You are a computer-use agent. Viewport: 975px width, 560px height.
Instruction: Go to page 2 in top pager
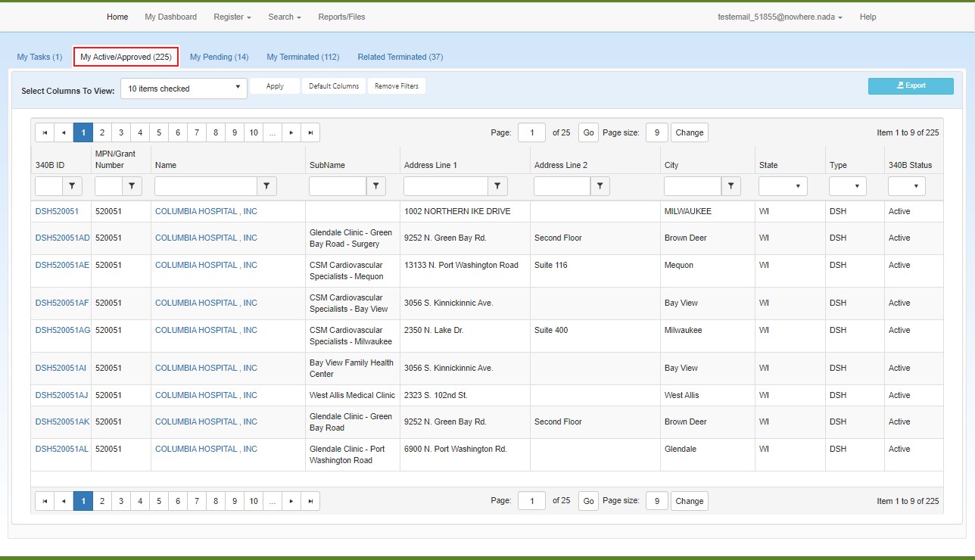(101, 132)
